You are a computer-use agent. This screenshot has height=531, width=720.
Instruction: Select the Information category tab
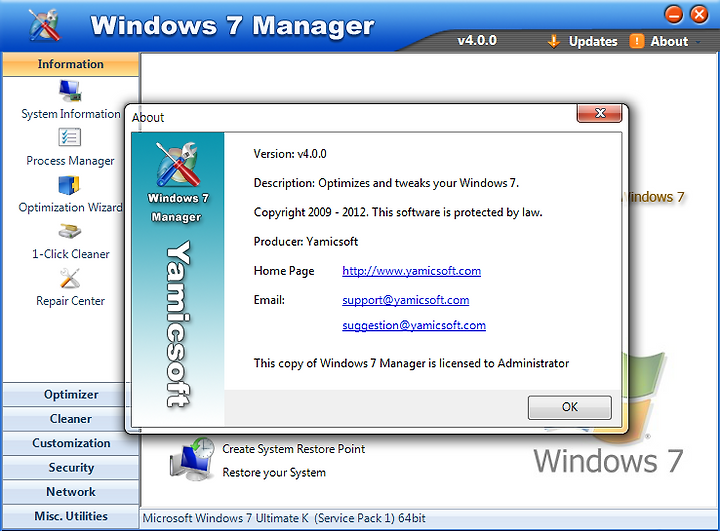coord(71,64)
